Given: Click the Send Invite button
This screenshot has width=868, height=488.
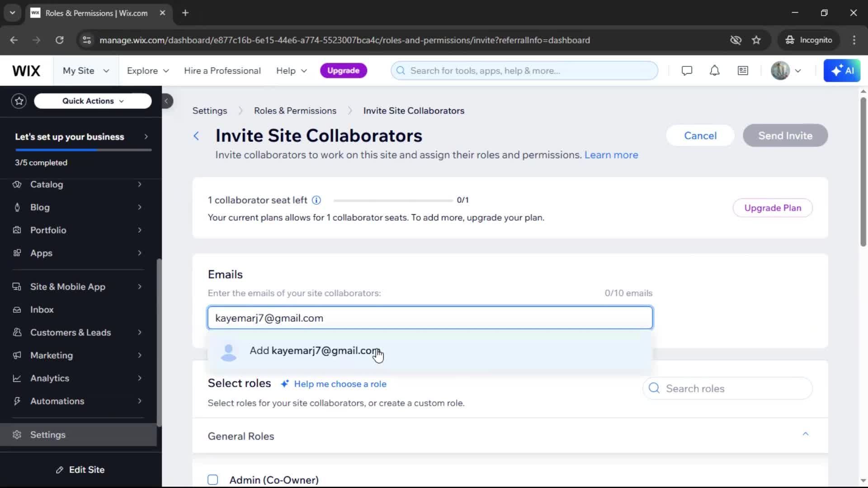Looking at the screenshot, I should click(785, 136).
